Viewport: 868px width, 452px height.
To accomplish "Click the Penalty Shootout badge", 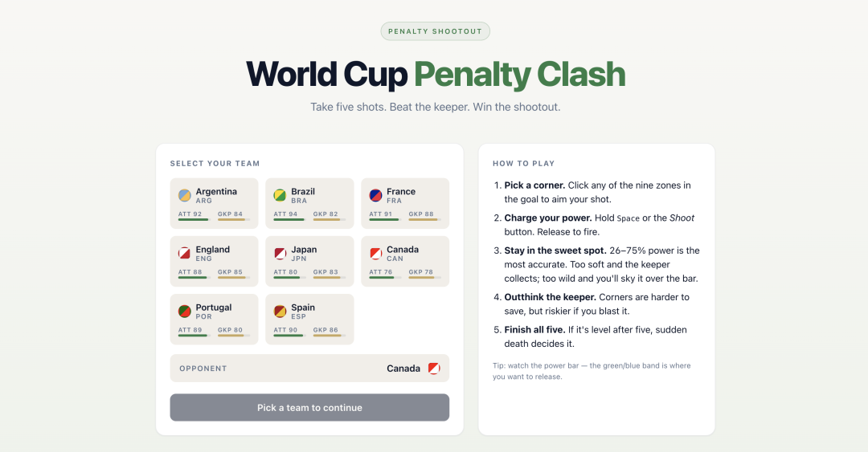I will [x=435, y=31].
